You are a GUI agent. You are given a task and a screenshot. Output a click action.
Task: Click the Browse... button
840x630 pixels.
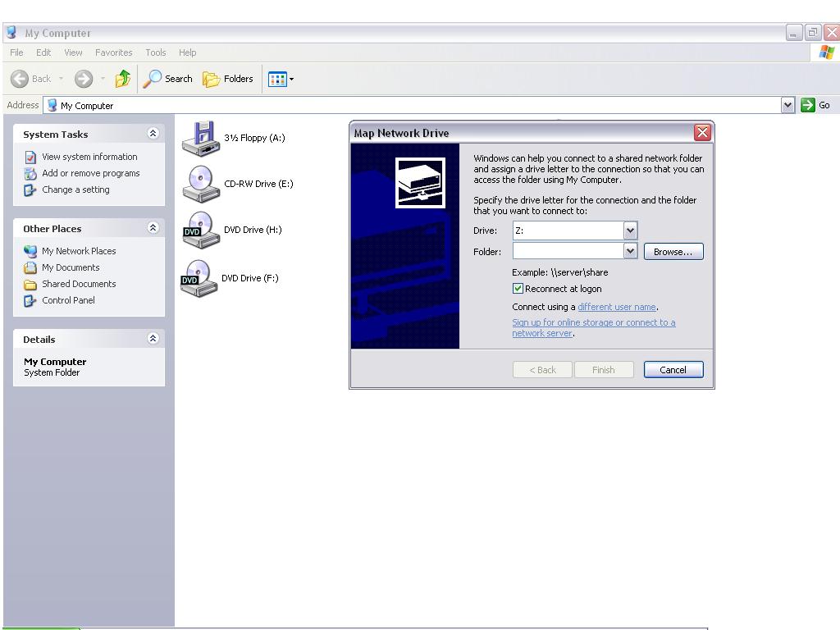click(x=673, y=252)
